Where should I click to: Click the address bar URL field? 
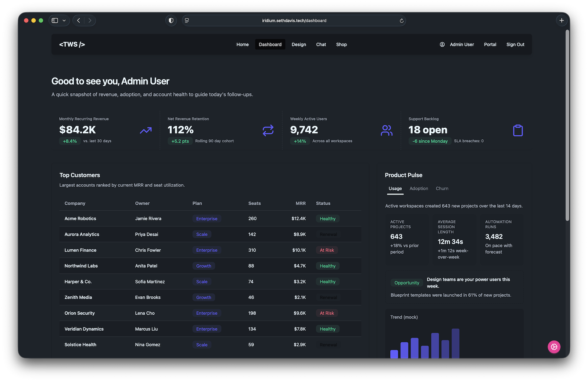(294, 21)
